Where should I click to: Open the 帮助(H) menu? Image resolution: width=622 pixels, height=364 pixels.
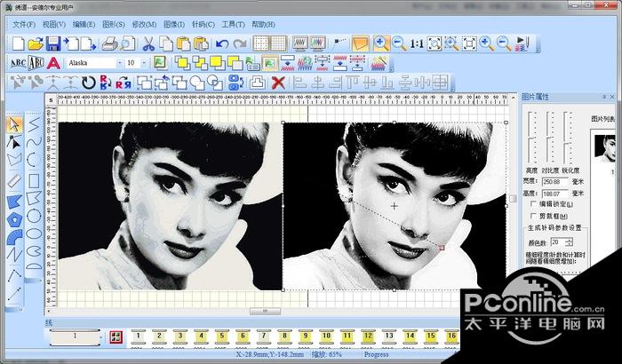click(263, 24)
